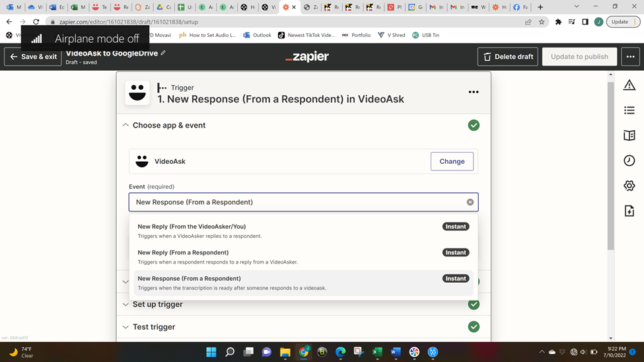Click the green check for Choose app & event
This screenshot has height=362, width=644.
(x=474, y=126)
